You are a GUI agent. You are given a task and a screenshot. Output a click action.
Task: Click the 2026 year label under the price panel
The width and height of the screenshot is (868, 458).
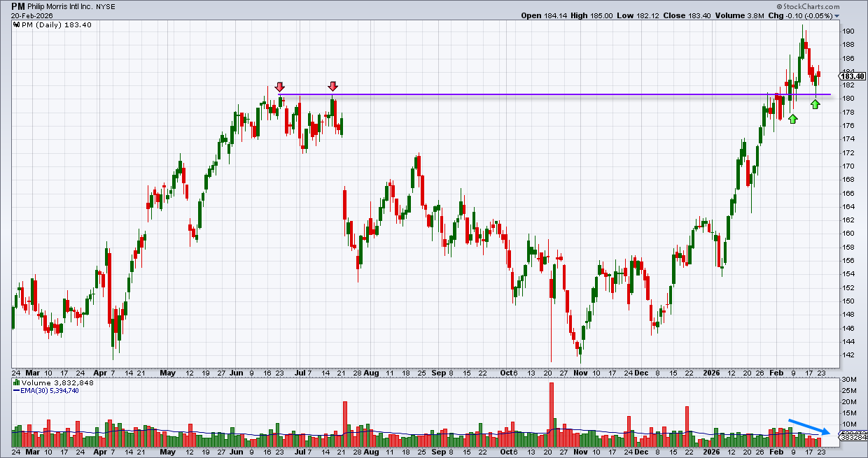(x=712, y=373)
